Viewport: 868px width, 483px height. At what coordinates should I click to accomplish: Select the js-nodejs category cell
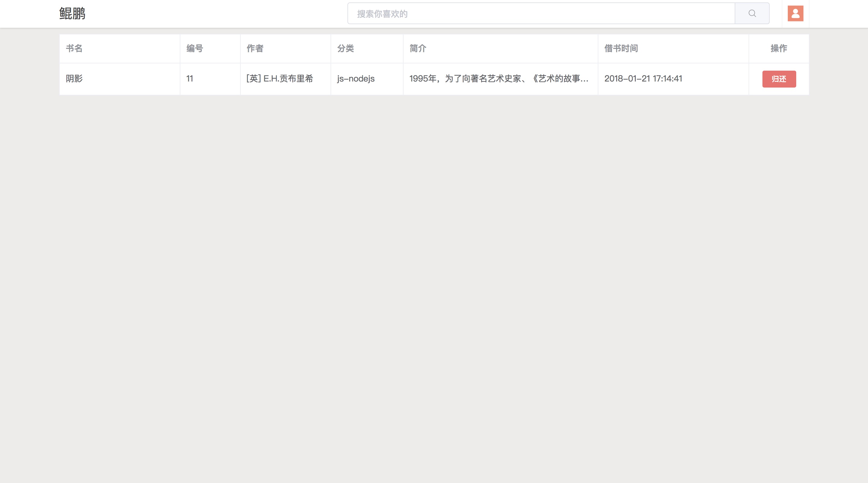(x=356, y=78)
